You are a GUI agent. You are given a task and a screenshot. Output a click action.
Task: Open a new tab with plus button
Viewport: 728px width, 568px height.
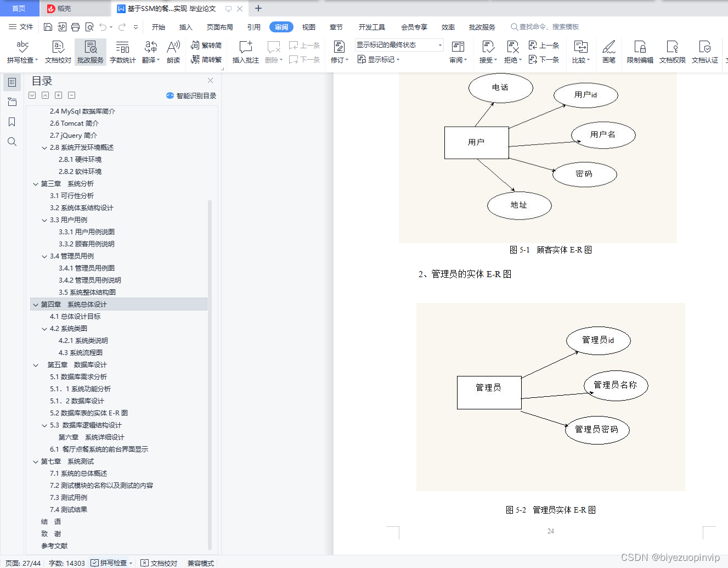[258, 8]
